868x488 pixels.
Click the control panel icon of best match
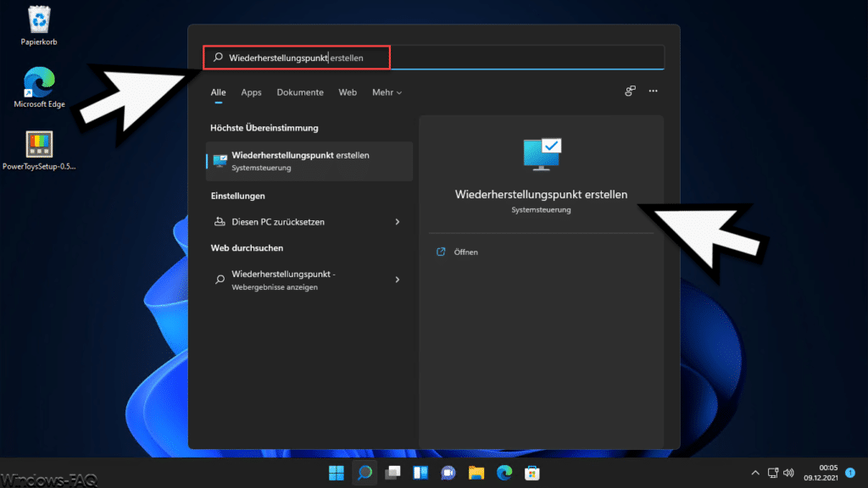point(220,161)
